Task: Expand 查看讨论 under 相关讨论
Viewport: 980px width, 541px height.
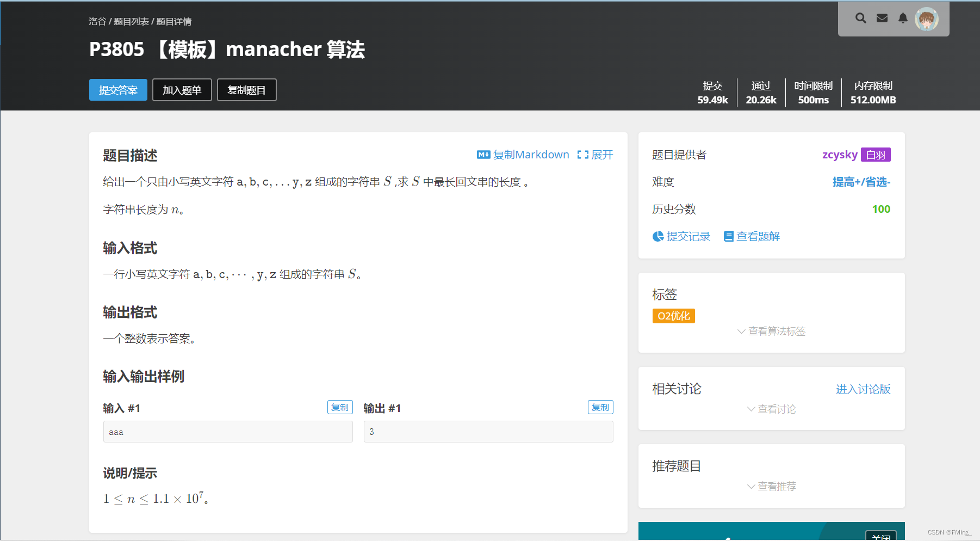Action: pos(771,409)
